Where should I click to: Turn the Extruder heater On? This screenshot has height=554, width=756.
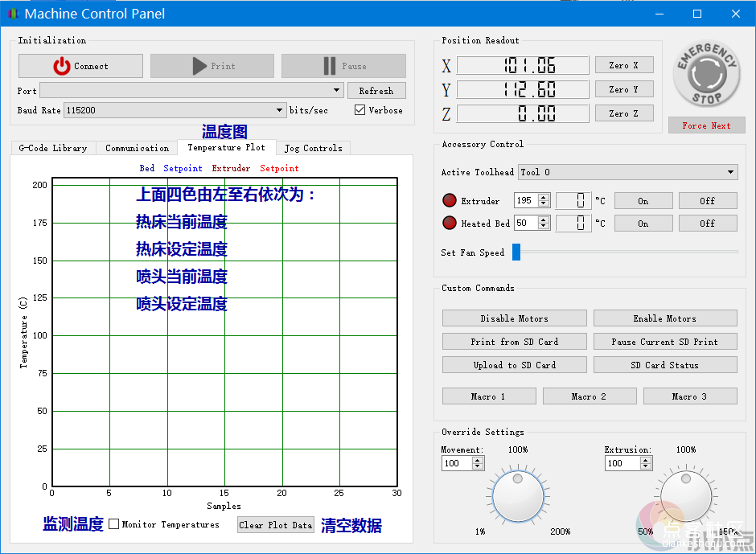pos(643,200)
